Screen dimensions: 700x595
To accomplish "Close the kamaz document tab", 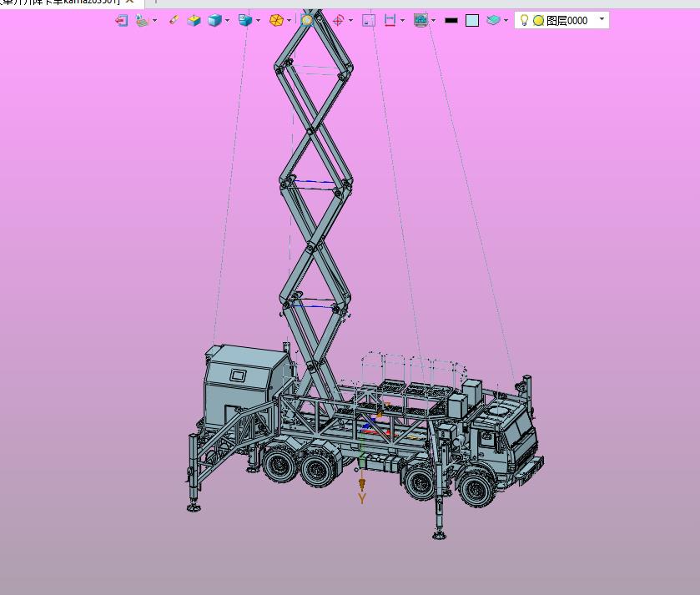I will 130,2.
